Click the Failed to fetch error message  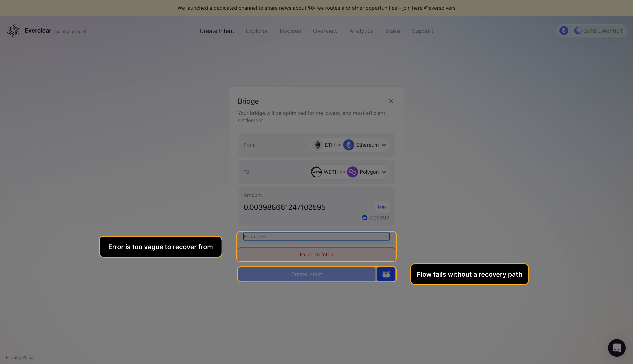pyautogui.click(x=316, y=255)
